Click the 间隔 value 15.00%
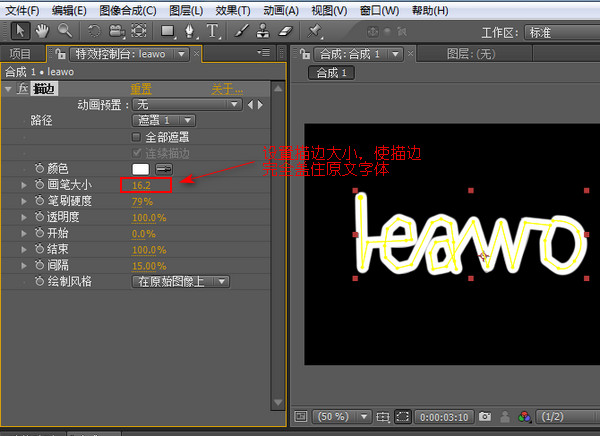Viewport: 600px width, 436px height. (x=149, y=266)
